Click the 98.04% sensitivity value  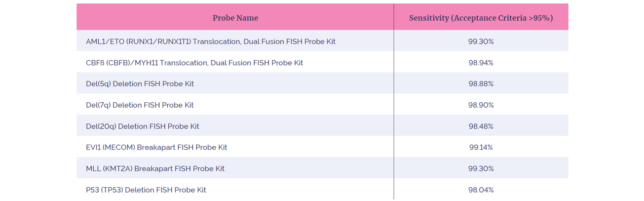(481, 190)
